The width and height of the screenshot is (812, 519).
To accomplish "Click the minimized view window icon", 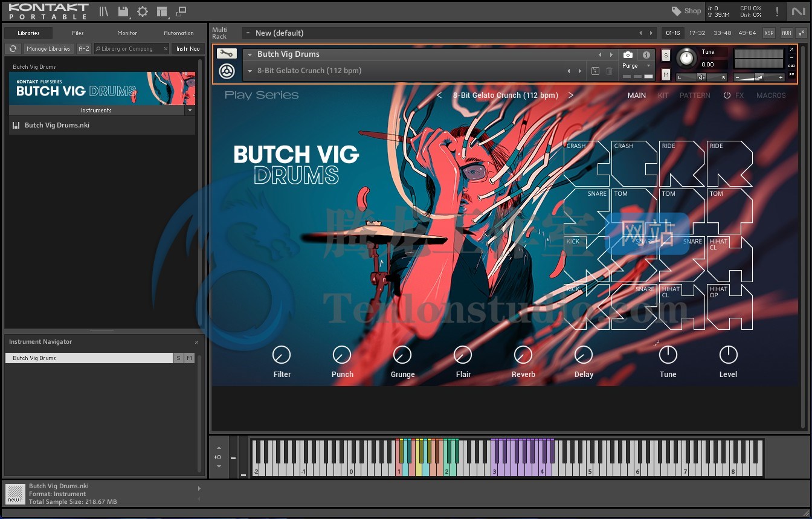I will [181, 11].
